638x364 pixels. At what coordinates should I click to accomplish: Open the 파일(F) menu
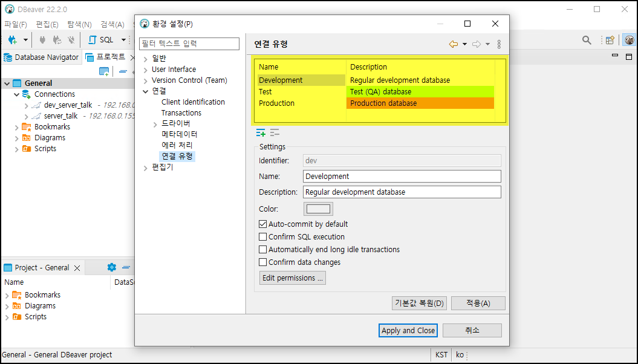pos(16,25)
